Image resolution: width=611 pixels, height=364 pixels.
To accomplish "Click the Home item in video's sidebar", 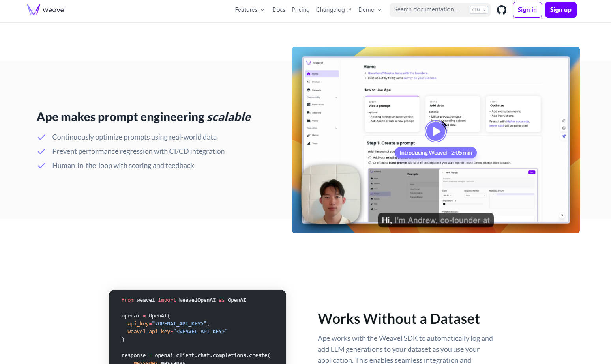I will 322,74.
